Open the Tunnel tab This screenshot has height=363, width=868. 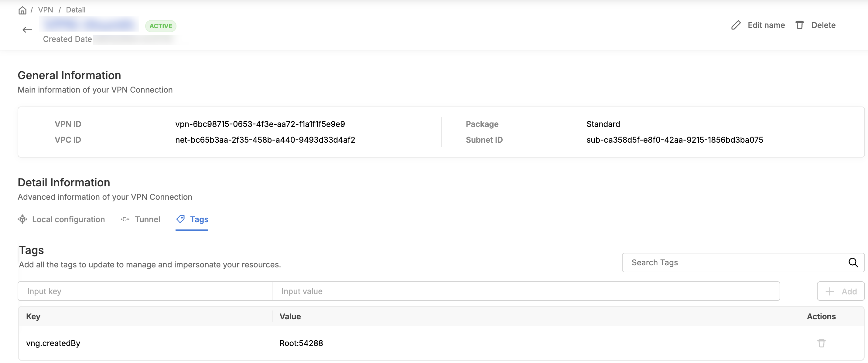click(x=147, y=219)
